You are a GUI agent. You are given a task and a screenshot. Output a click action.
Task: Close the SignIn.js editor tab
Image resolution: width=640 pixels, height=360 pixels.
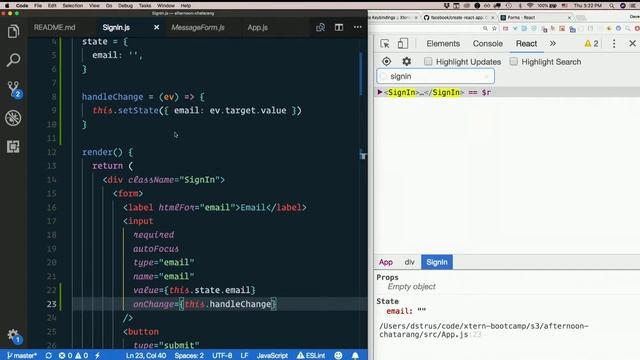tap(156, 27)
